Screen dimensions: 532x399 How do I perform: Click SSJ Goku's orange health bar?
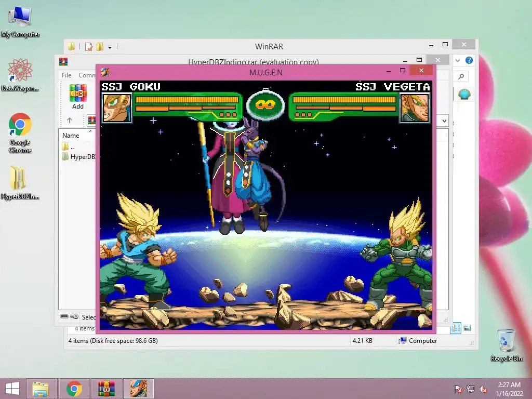click(x=187, y=100)
